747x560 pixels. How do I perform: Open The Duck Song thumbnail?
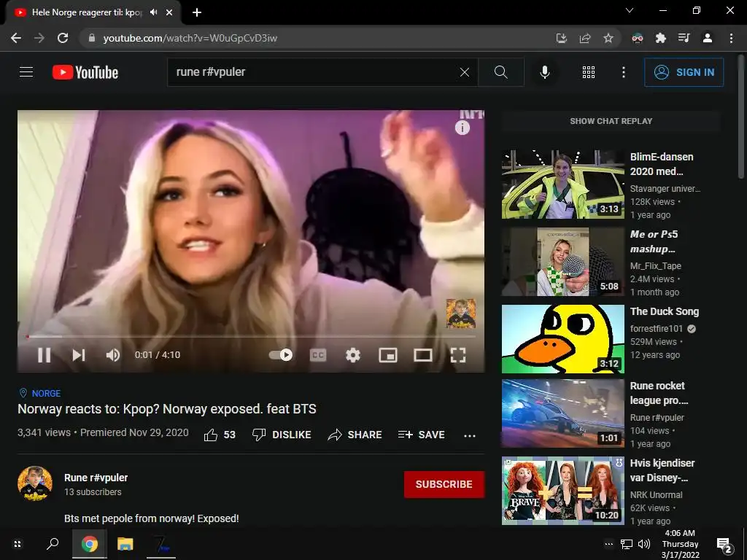pyautogui.click(x=562, y=338)
